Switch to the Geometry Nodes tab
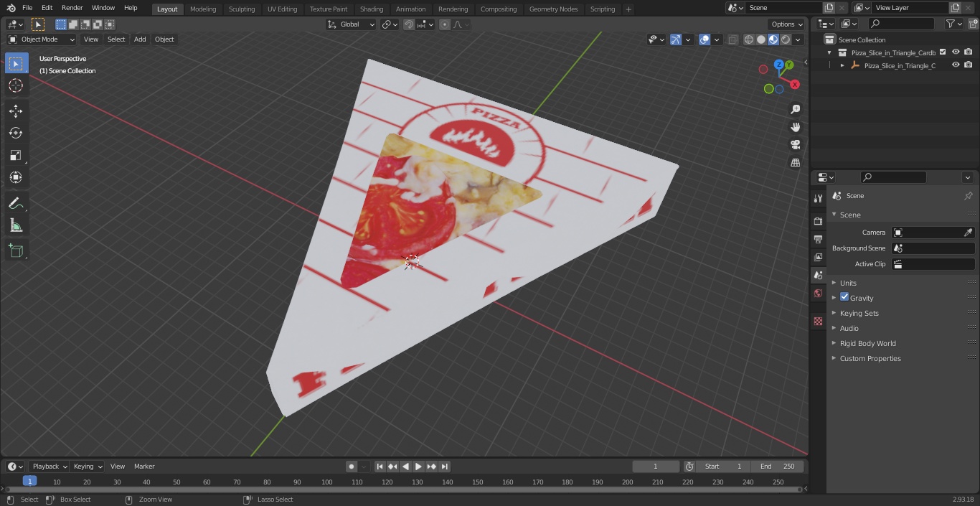Image resolution: width=980 pixels, height=506 pixels. pyautogui.click(x=553, y=9)
